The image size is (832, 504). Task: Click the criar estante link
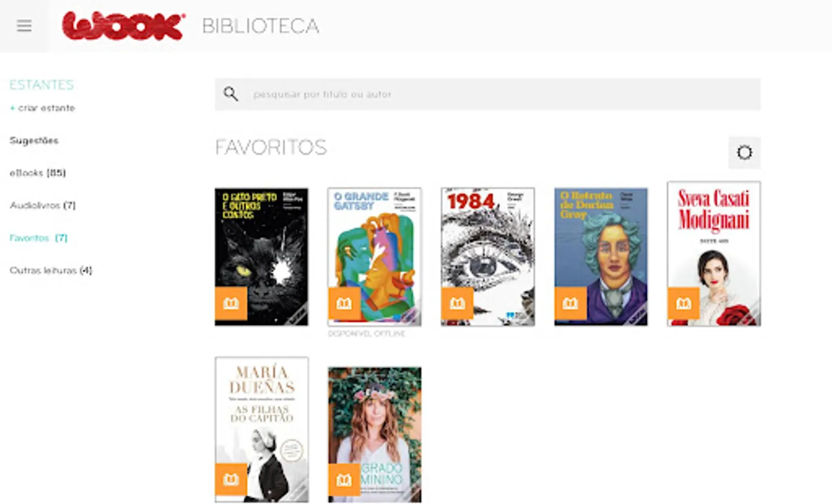(x=43, y=108)
